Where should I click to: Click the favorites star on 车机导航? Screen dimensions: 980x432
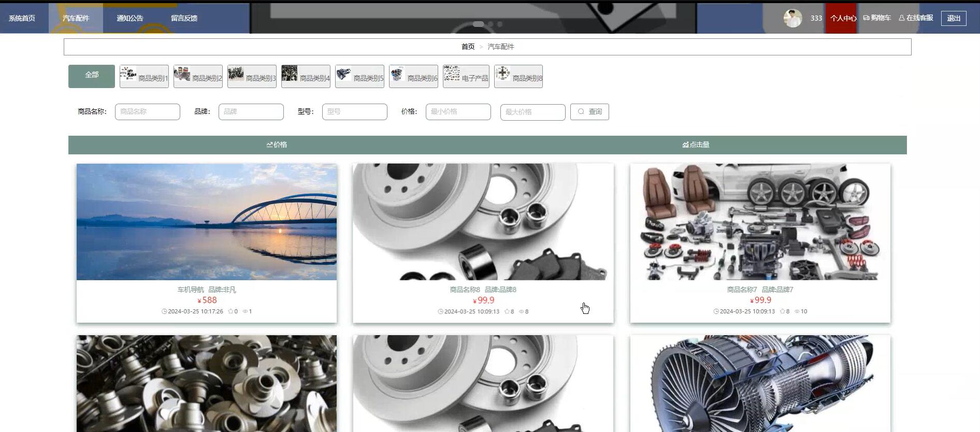[230, 311]
